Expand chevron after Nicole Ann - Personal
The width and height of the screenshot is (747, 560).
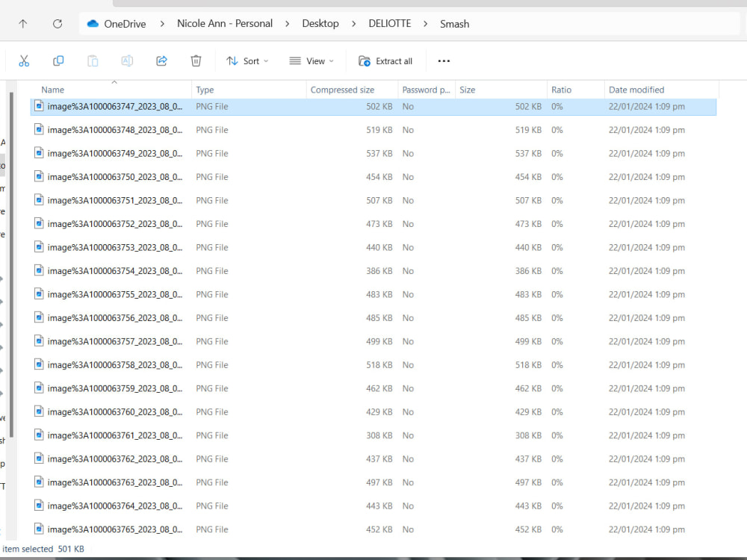pyautogui.click(x=288, y=24)
